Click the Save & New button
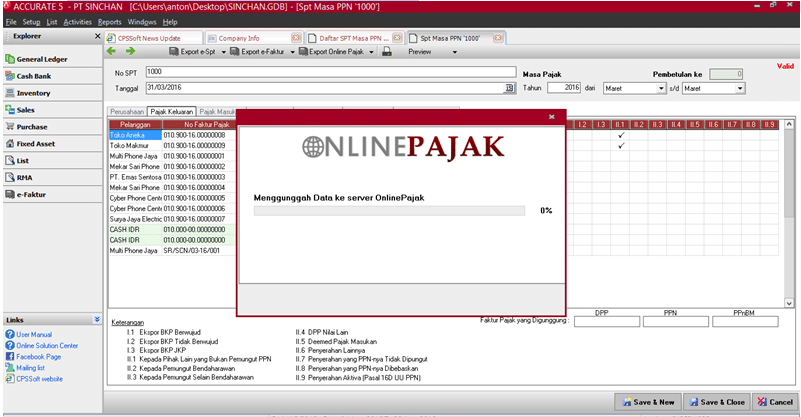This screenshot has width=801, height=417. coord(648,402)
